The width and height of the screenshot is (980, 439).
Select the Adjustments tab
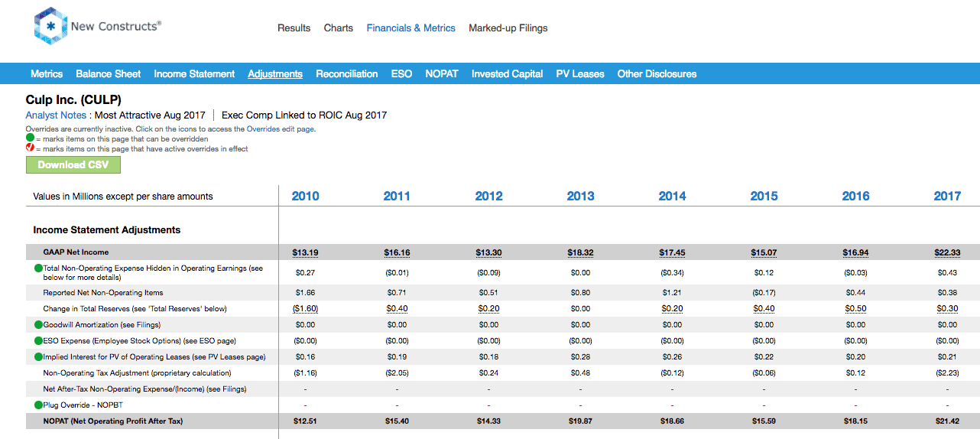pyautogui.click(x=275, y=74)
